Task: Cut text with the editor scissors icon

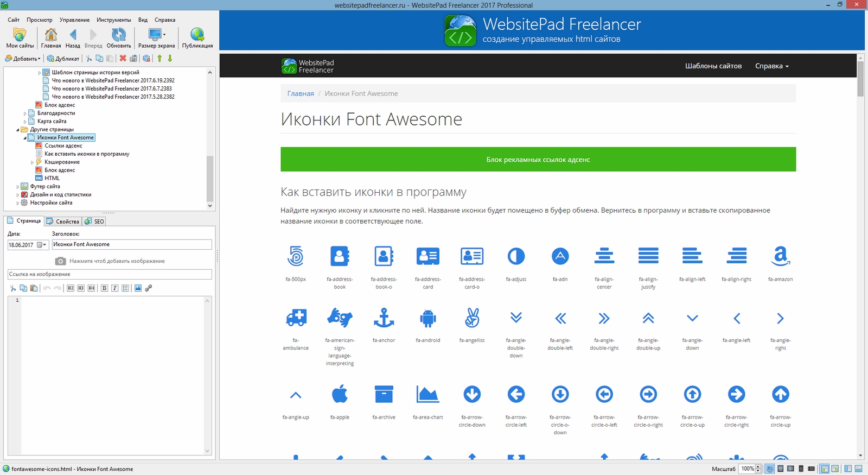Action: (13, 288)
